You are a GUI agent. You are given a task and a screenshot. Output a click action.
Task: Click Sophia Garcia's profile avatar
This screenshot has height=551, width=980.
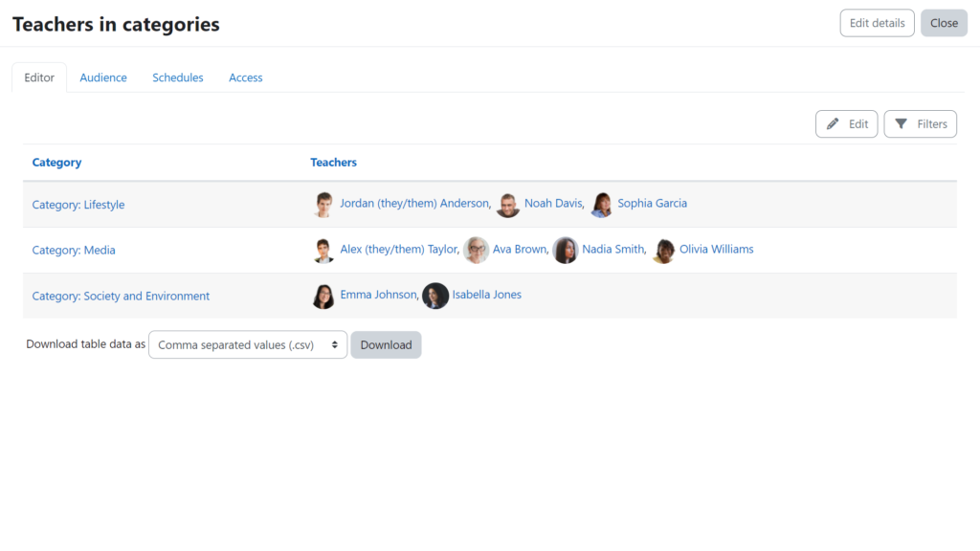coord(601,205)
